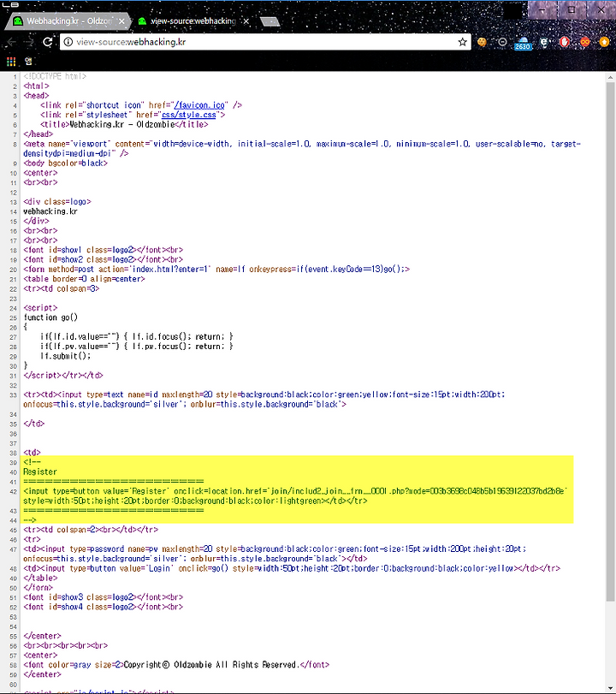Bookmark this page with the star icon
Image resolution: width=616 pixels, height=694 pixels.
point(463,42)
